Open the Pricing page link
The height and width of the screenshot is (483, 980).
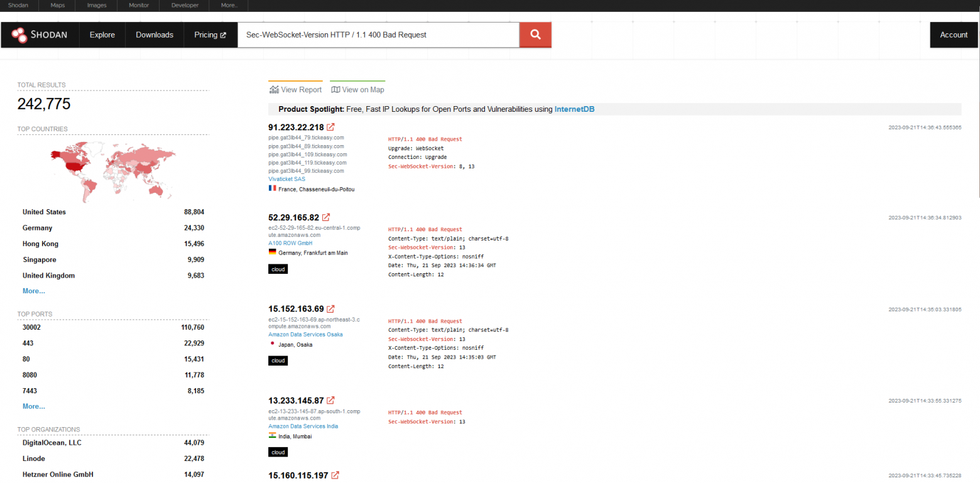(x=210, y=35)
